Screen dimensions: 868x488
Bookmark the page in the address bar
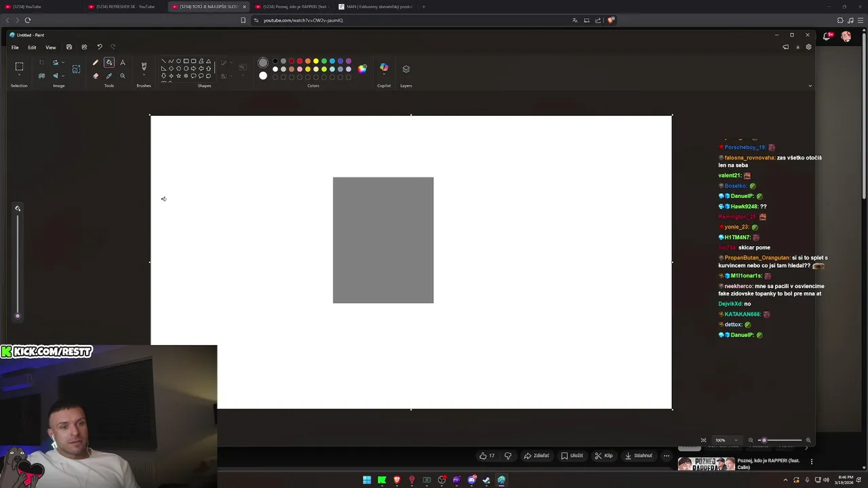point(243,20)
